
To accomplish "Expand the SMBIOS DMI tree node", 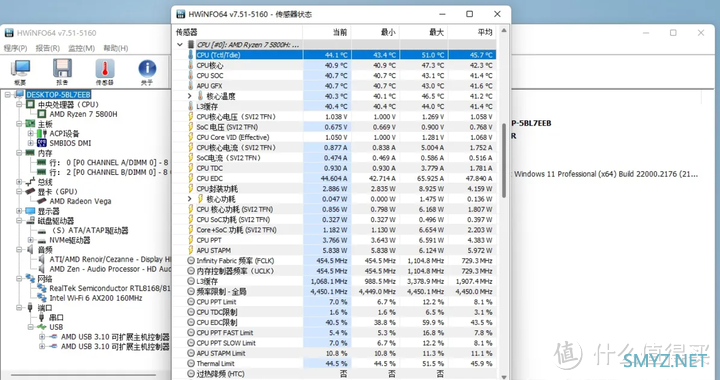I will [31, 143].
